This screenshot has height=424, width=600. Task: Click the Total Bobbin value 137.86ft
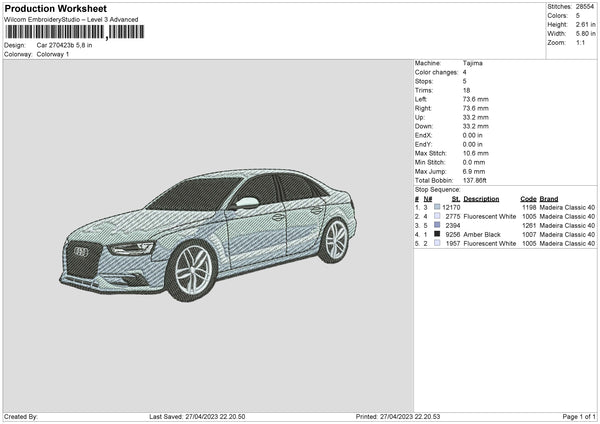pos(474,180)
